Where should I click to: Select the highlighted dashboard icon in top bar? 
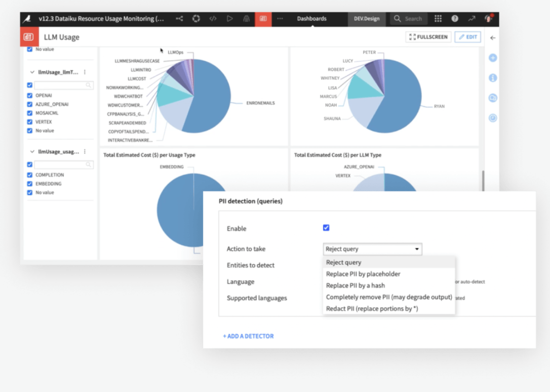(x=263, y=19)
